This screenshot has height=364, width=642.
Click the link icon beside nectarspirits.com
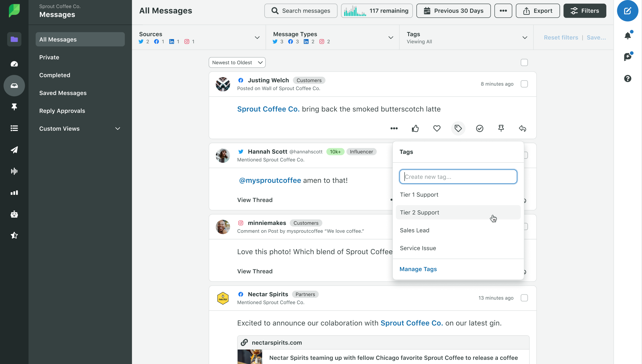point(244,342)
